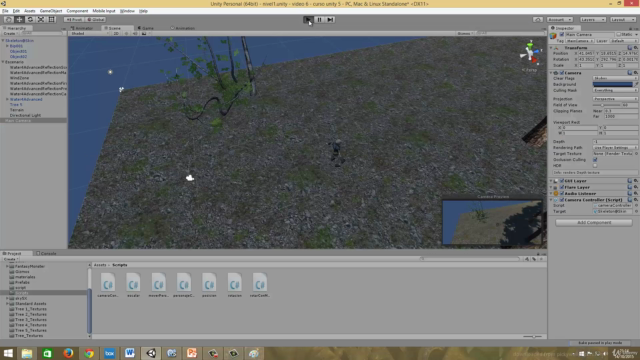
Task: Select the escalar C# script
Action: point(133,285)
